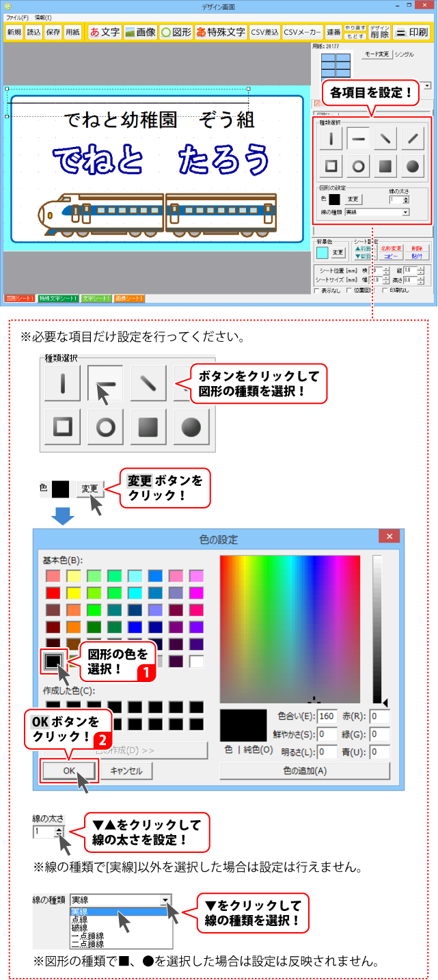
Task: Check the 印刷なし checkbox
Action: 384,290
